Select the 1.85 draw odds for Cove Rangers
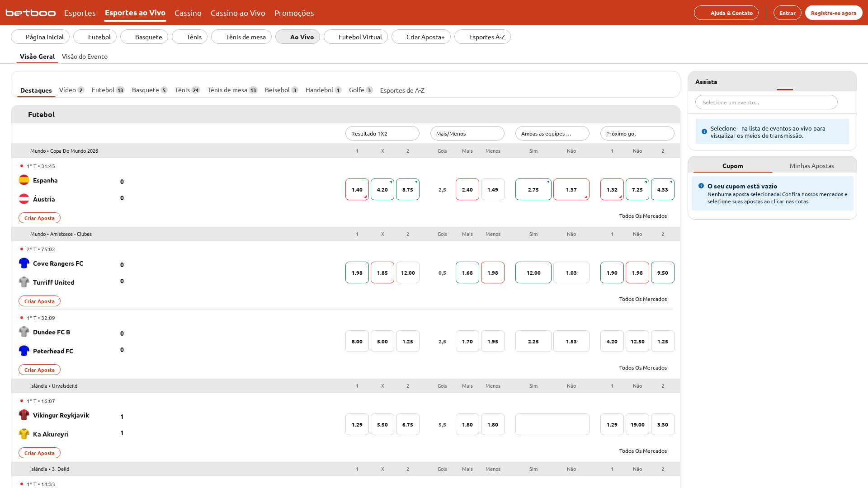The width and height of the screenshot is (868, 488). coord(382,272)
